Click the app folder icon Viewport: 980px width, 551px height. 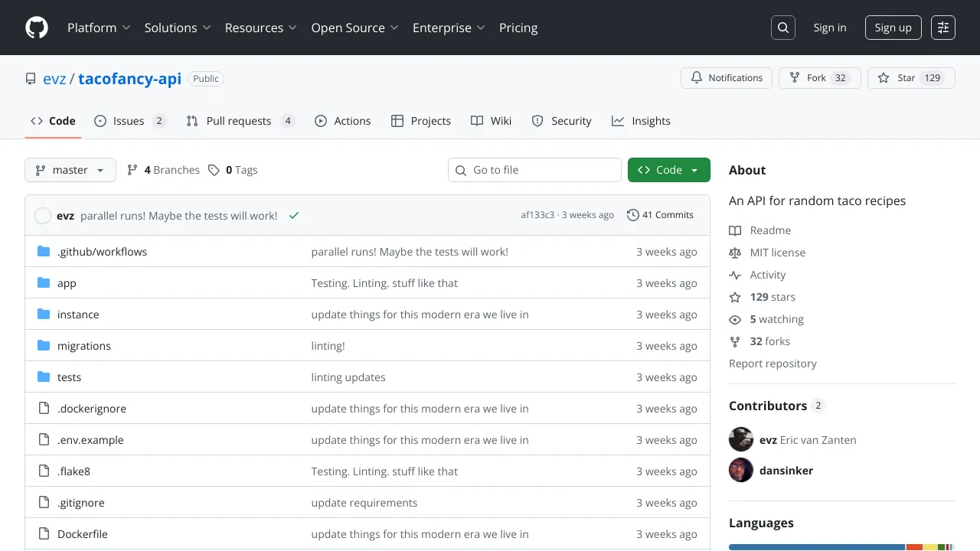pos(44,283)
